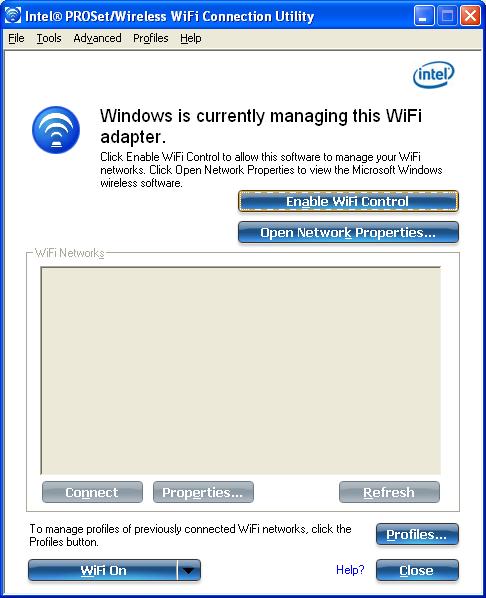Open the Tools menu
This screenshot has height=598, width=486.
pos(49,39)
